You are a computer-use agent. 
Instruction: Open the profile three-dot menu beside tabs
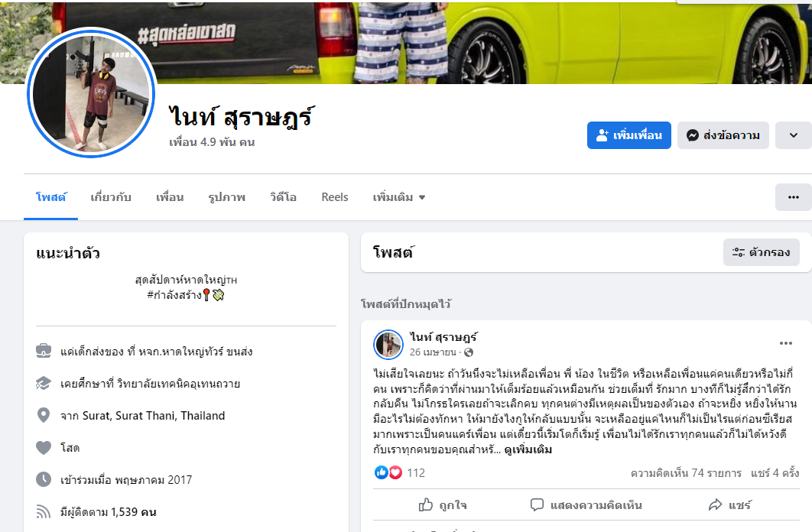click(794, 197)
